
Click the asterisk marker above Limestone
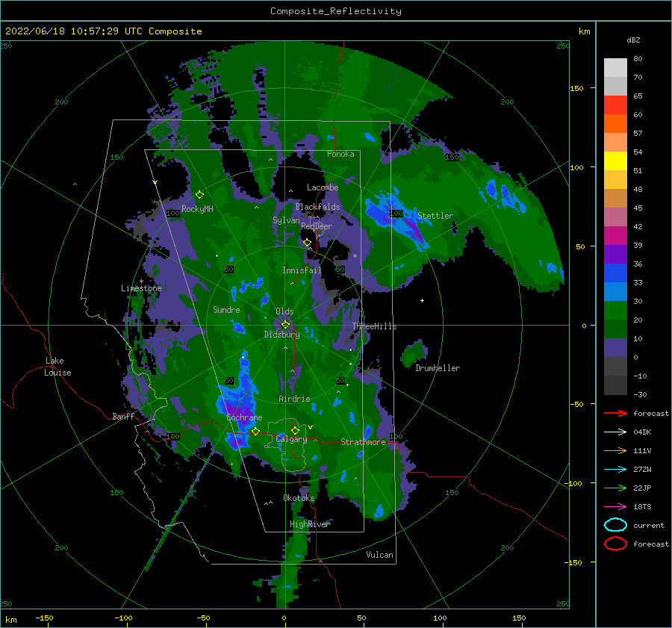click(141, 282)
